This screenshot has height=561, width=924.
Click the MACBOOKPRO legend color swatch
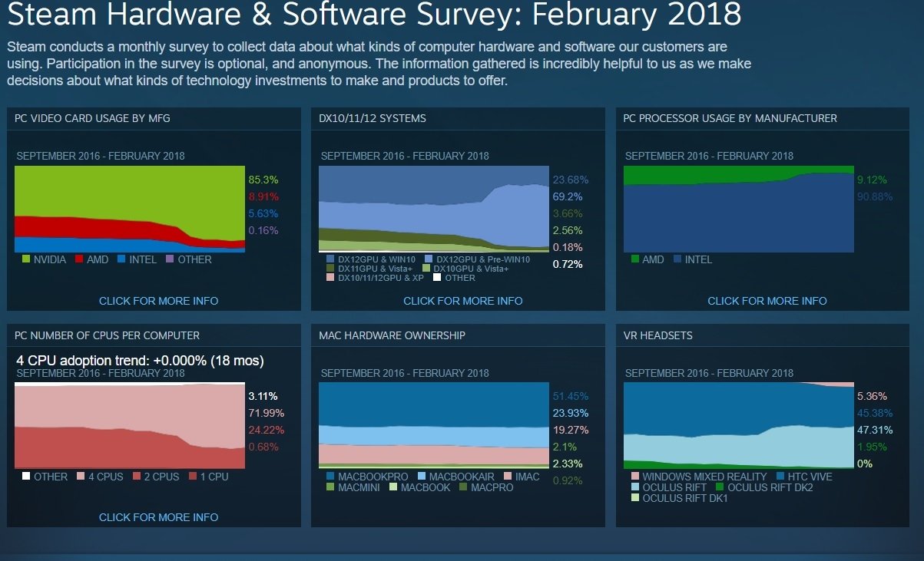pos(330,477)
